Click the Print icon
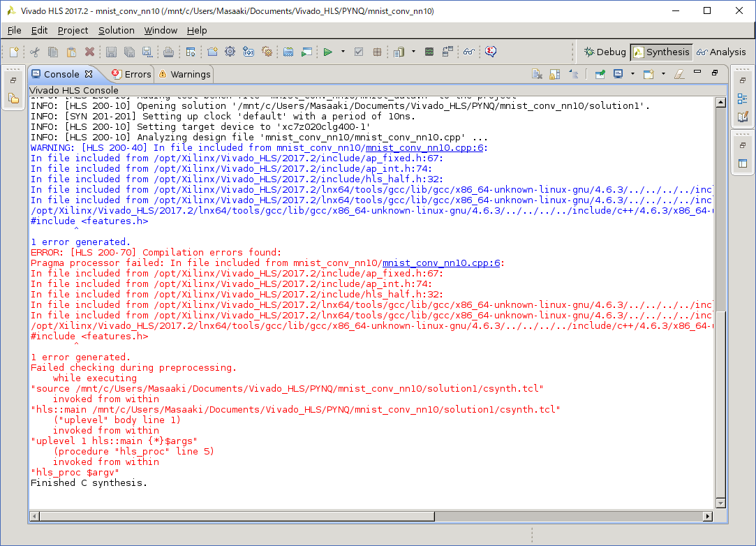This screenshot has width=756, height=546. tap(168, 52)
